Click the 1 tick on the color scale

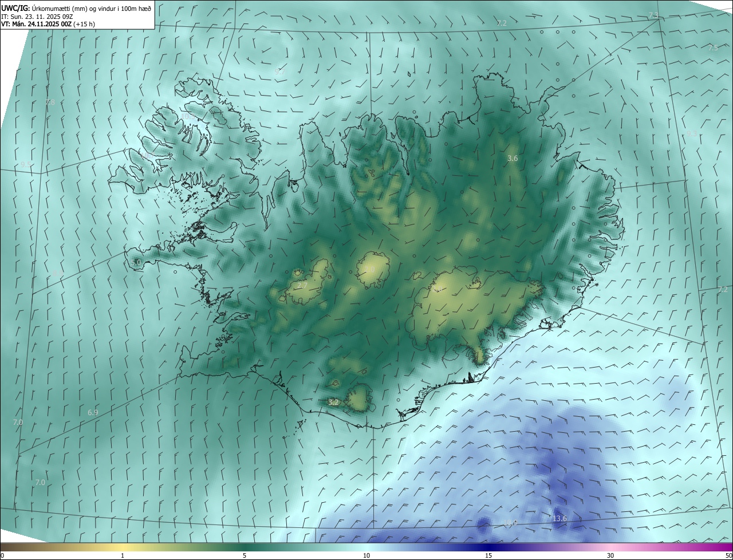point(123,555)
